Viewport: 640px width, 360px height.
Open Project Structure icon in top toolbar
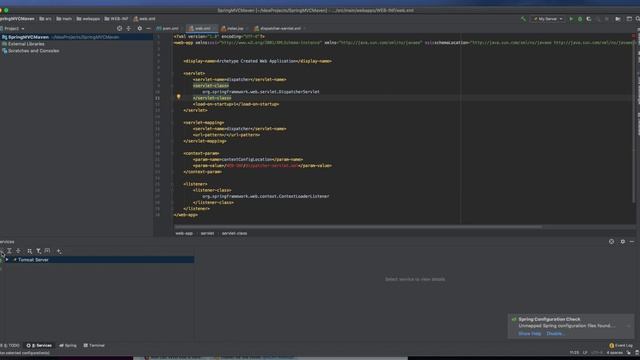[629, 19]
